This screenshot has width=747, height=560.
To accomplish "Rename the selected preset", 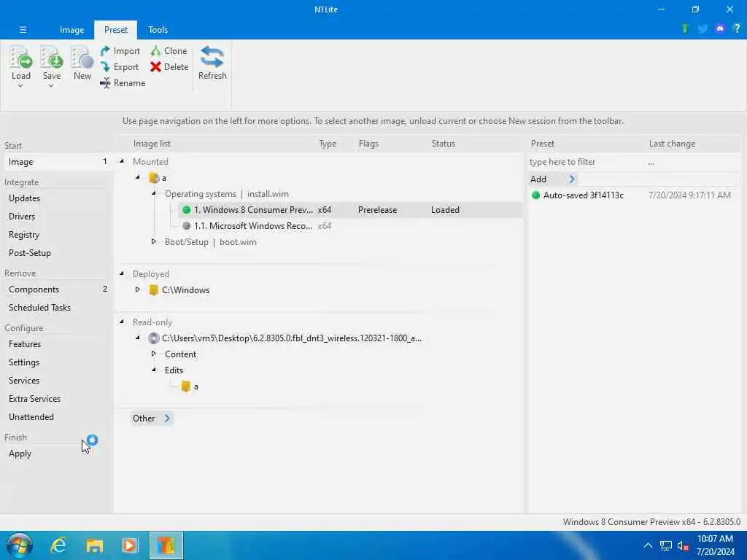I will (x=123, y=83).
